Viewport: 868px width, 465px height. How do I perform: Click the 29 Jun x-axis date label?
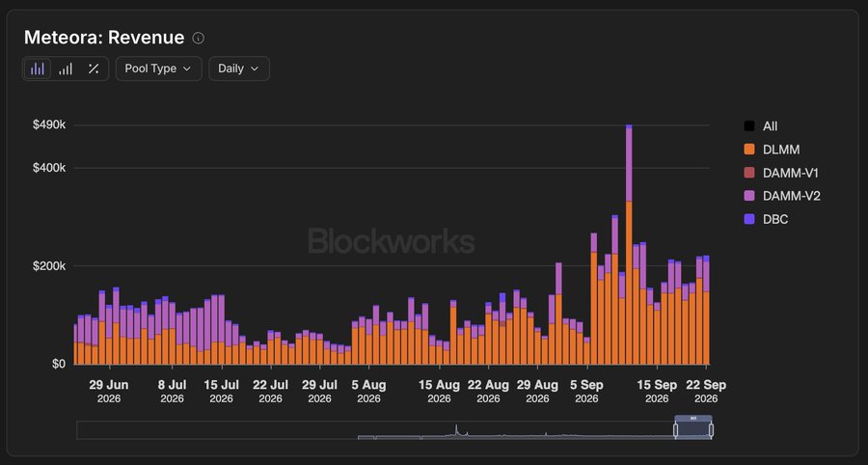coord(108,391)
